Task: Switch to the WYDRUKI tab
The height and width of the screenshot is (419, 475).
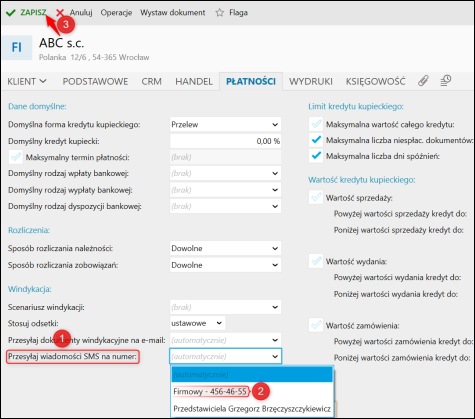Action: click(x=311, y=81)
